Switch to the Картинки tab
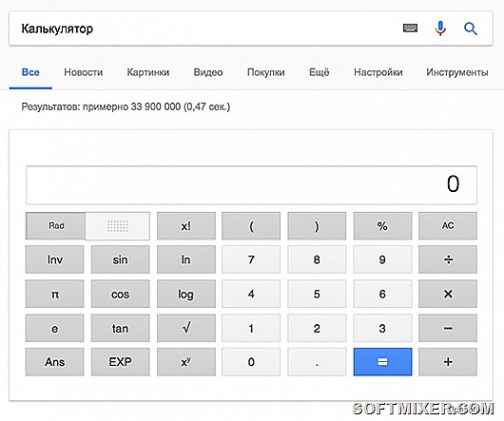 click(x=147, y=72)
